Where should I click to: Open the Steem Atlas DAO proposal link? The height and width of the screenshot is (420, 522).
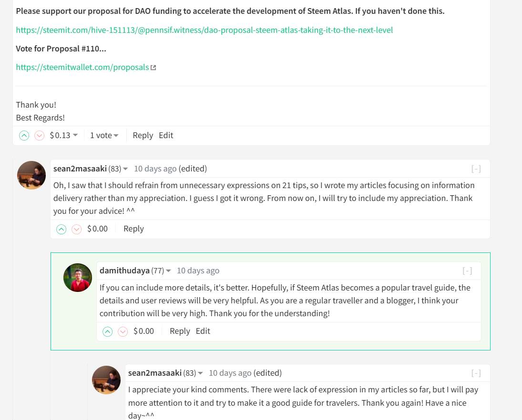click(x=205, y=30)
